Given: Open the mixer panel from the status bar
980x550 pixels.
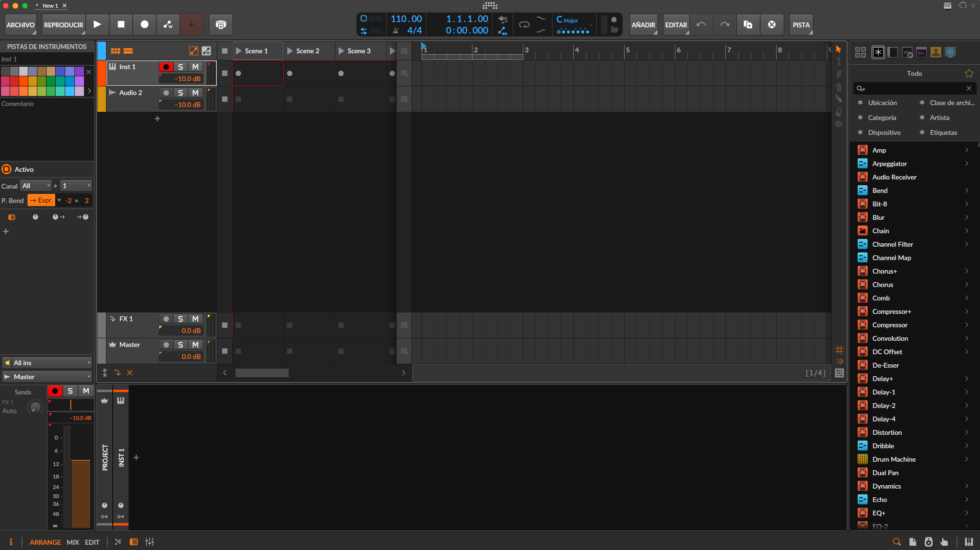Looking at the screenshot, I should (150, 542).
